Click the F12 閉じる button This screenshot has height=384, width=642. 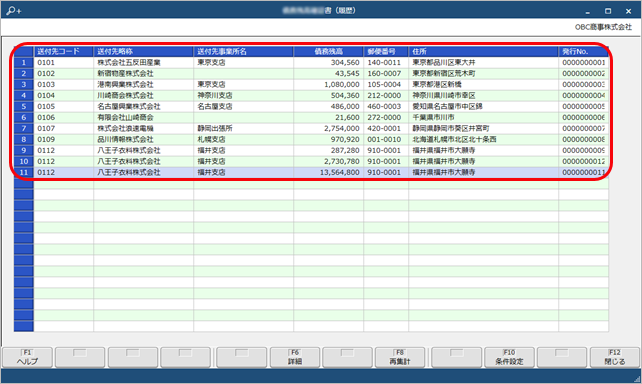click(x=615, y=357)
